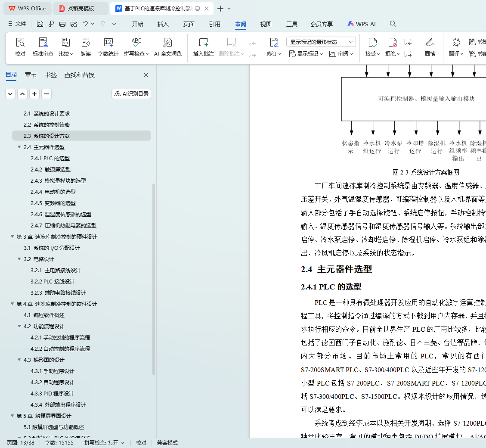Image resolution: width=486 pixels, height=448 pixels.
Task: Switch to 视图 ribbon tab
Action: 266,24
